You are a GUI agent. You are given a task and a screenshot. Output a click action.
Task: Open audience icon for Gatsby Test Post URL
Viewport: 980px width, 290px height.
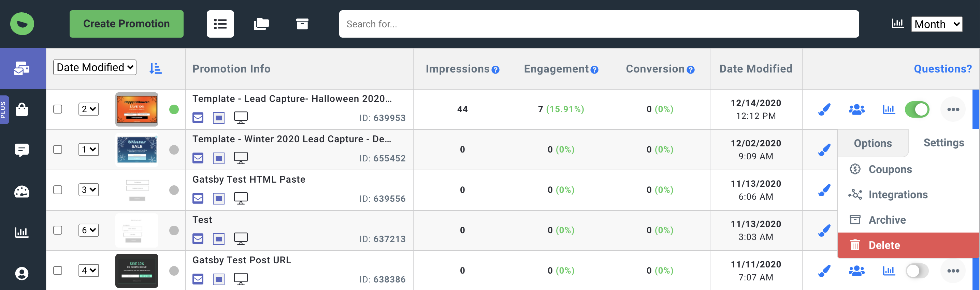click(856, 271)
